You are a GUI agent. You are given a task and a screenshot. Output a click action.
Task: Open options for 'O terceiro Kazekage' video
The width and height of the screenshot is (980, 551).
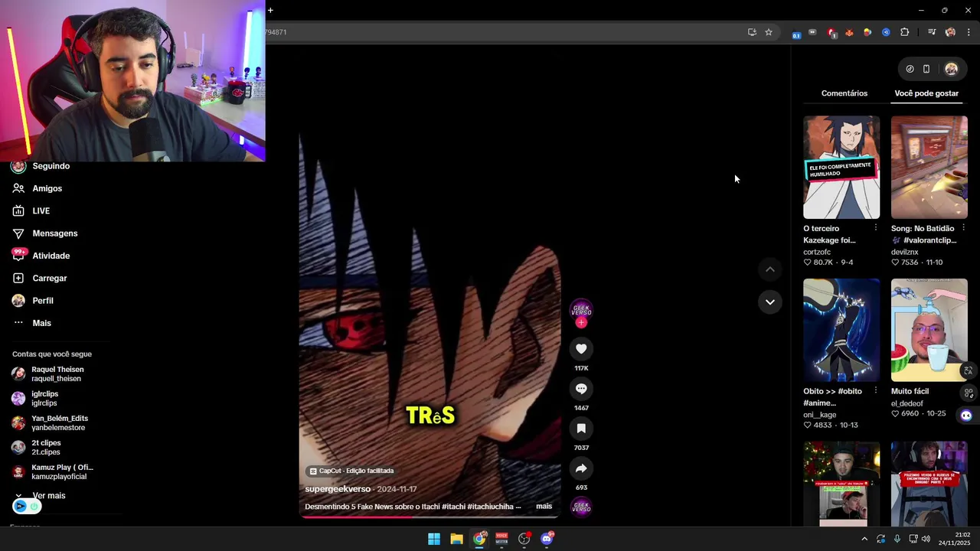pyautogui.click(x=875, y=228)
